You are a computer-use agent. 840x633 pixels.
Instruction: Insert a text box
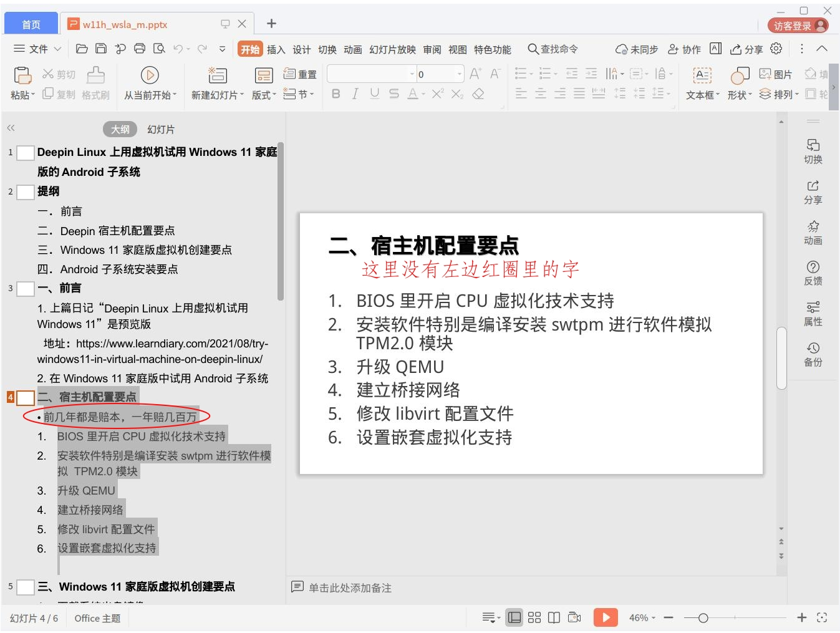click(702, 83)
